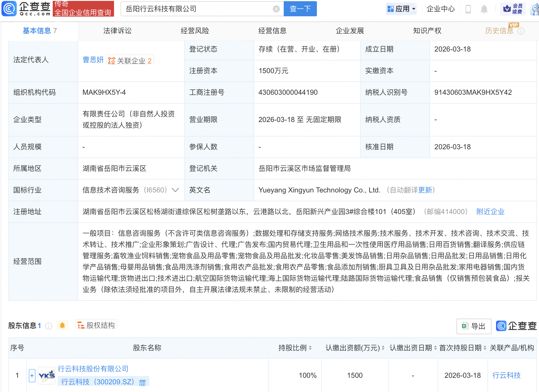Viewport: 539px width, 392px height.
Task: Click the Excel icon on the 导出 button
Action: coord(465,326)
